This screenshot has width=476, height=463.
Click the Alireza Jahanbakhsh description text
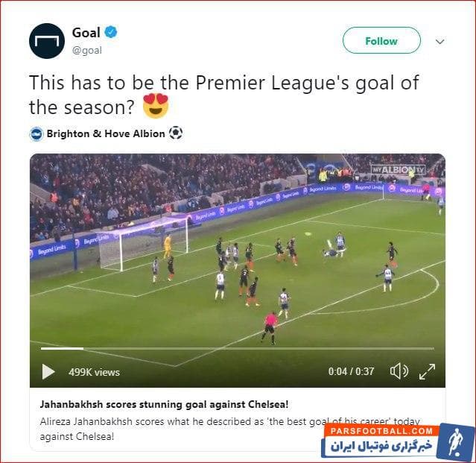click(x=229, y=429)
